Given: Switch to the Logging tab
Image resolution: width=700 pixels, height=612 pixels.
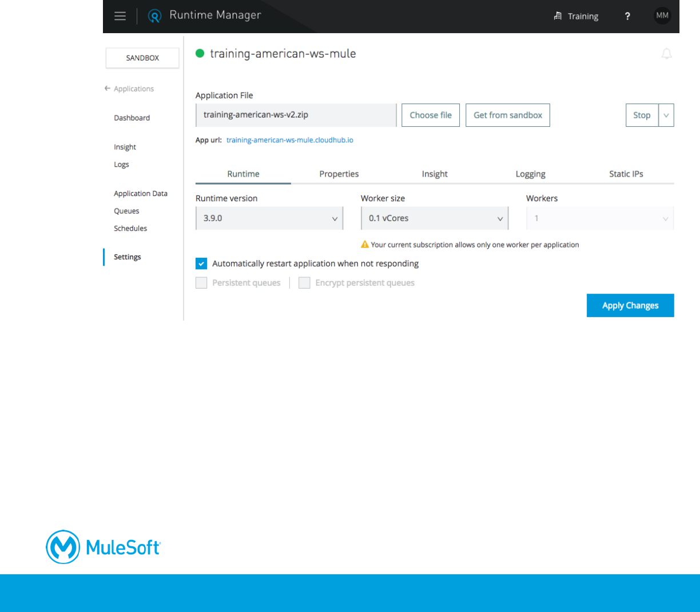Looking at the screenshot, I should coord(531,174).
